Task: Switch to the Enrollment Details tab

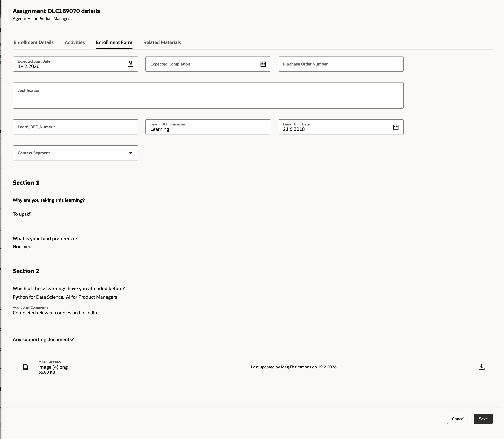Action: (x=34, y=42)
